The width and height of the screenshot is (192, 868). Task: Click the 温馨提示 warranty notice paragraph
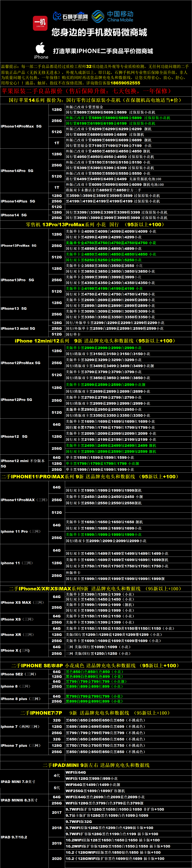click(96, 75)
